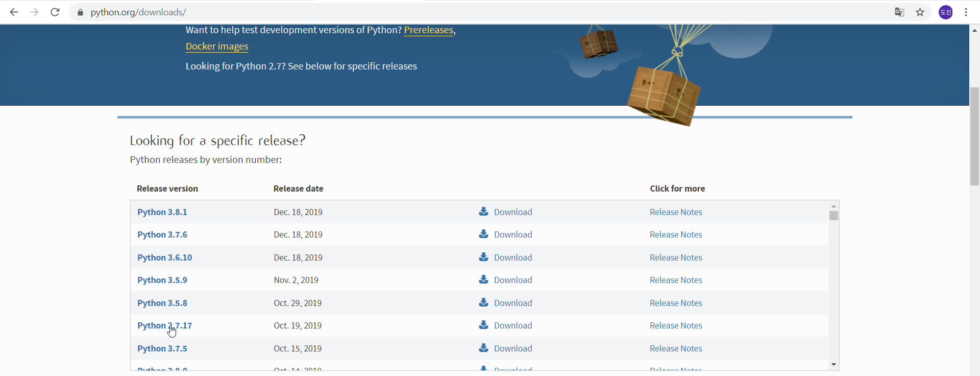Image resolution: width=980 pixels, height=376 pixels.
Task: Open the Python 3.5.8 release
Action: tap(162, 303)
